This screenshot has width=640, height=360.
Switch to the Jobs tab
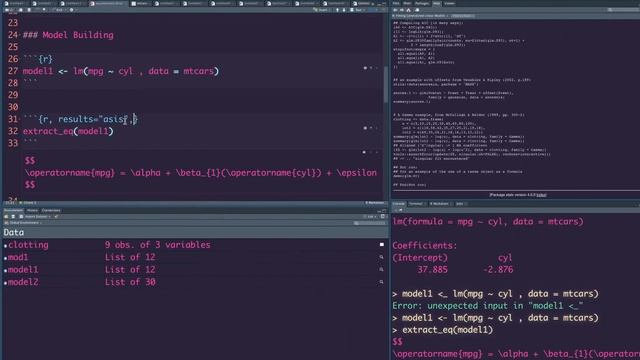click(460, 204)
